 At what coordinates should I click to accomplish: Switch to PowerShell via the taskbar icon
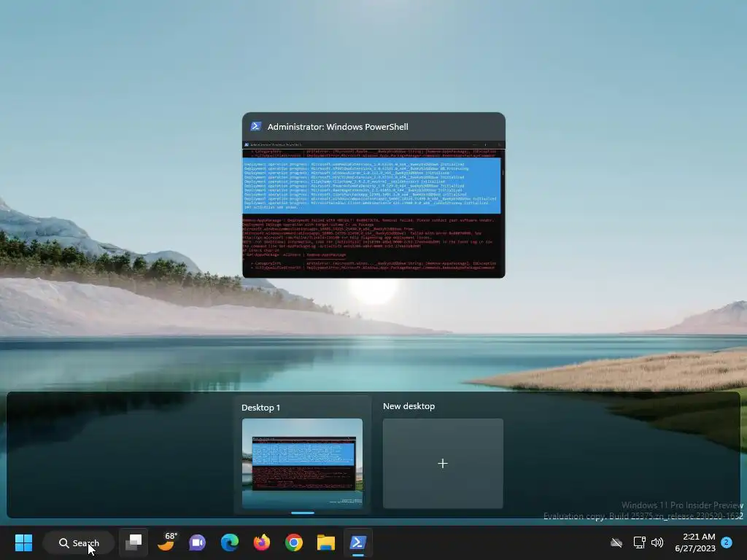[x=358, y=542]
